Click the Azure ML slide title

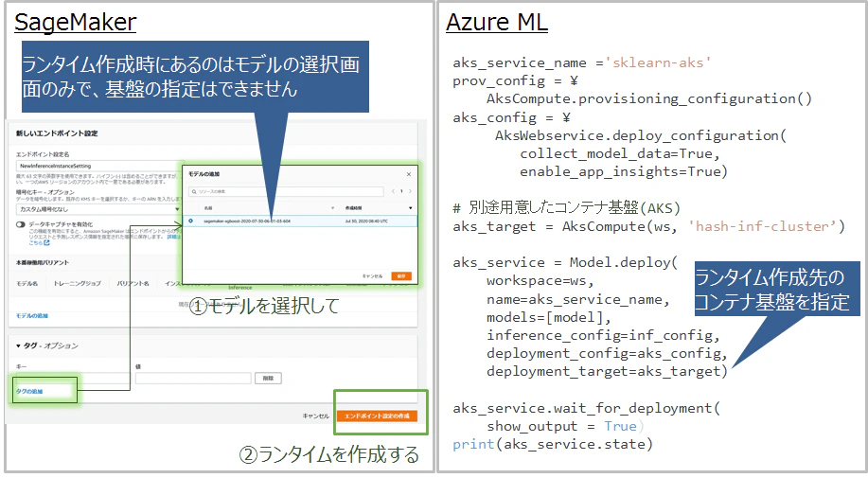click(497, 23)
